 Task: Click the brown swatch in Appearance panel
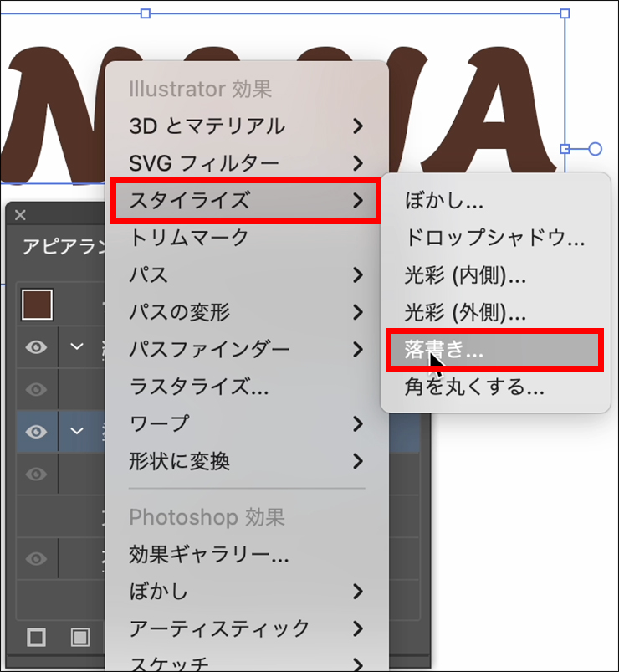coord(37,305)
